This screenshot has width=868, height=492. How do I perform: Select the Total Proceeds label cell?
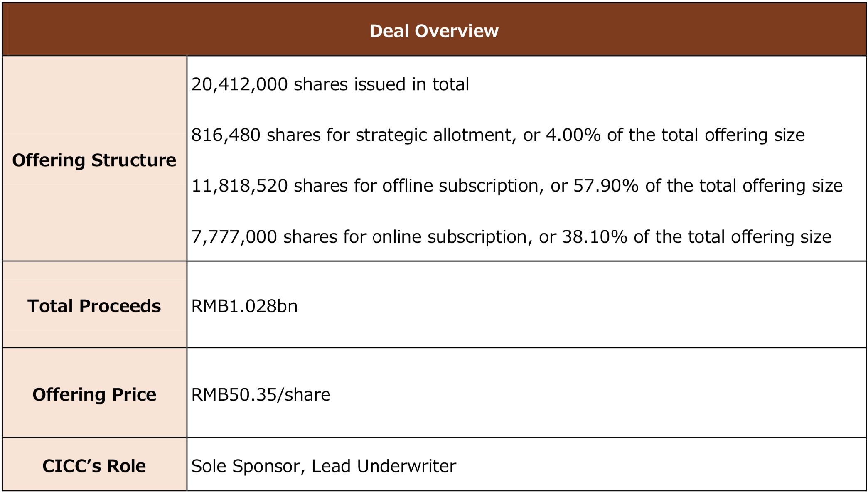tap(94, 306)
